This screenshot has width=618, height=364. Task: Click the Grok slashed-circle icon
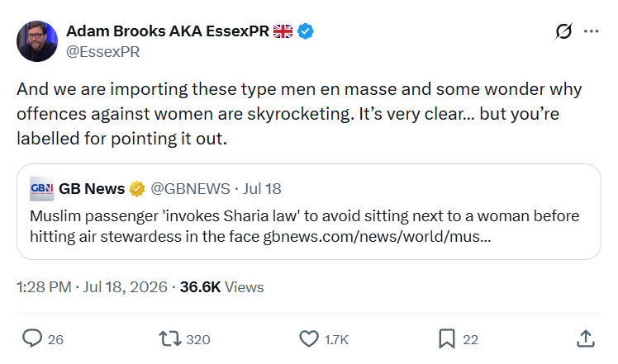click(563, 31)
